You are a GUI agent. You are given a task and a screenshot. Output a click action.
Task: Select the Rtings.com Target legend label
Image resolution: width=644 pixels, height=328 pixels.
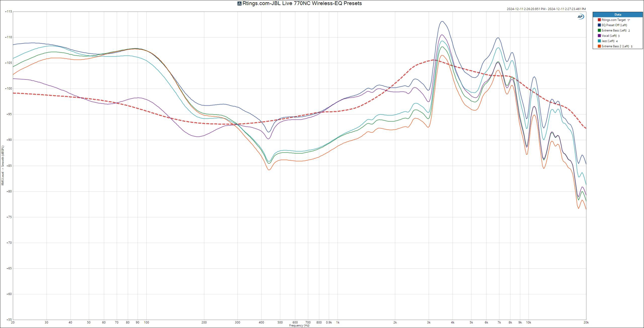click(x=613, y=20)
